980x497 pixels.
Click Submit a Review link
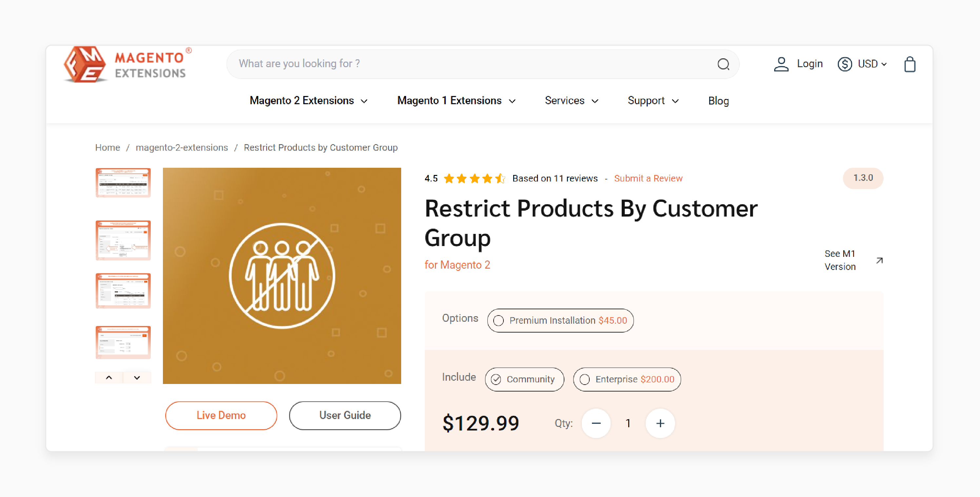point(648,178)
